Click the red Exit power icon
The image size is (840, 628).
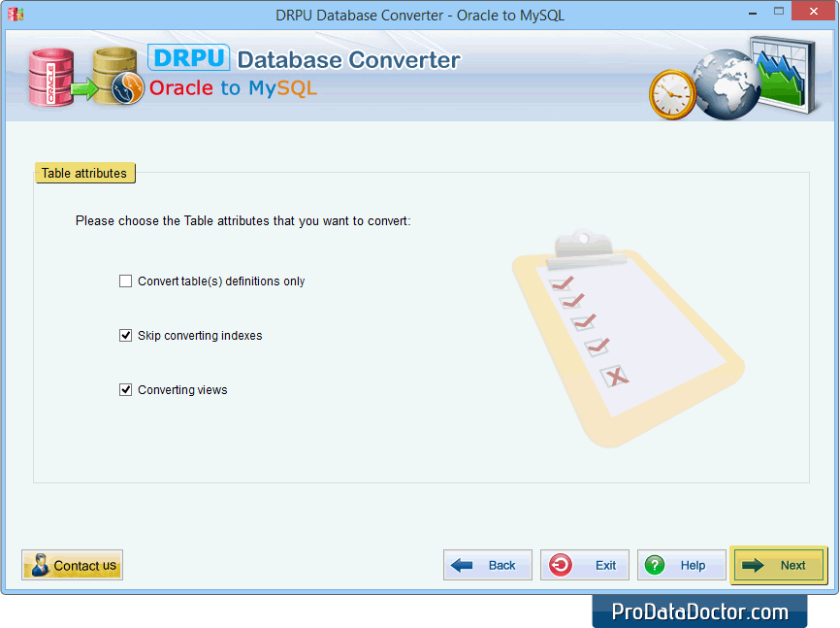coord(561,565)
